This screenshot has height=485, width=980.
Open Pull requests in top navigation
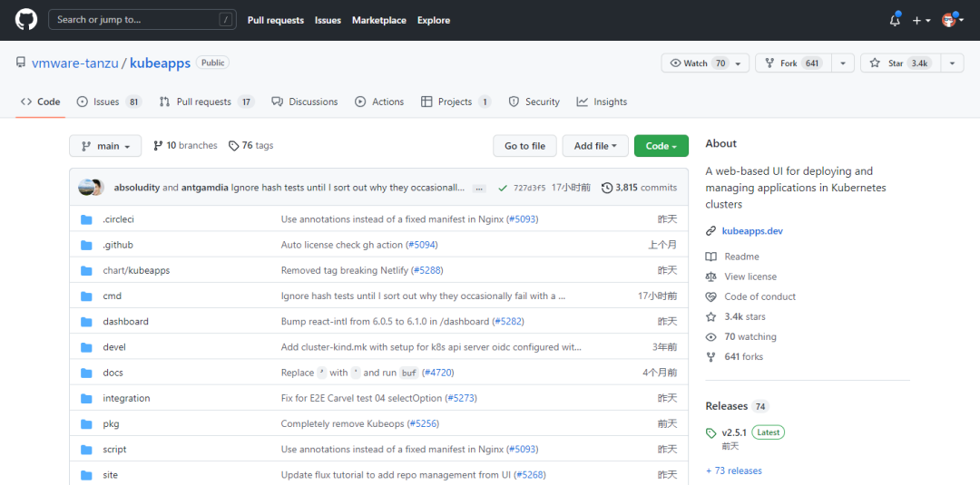tap(276, 20)
